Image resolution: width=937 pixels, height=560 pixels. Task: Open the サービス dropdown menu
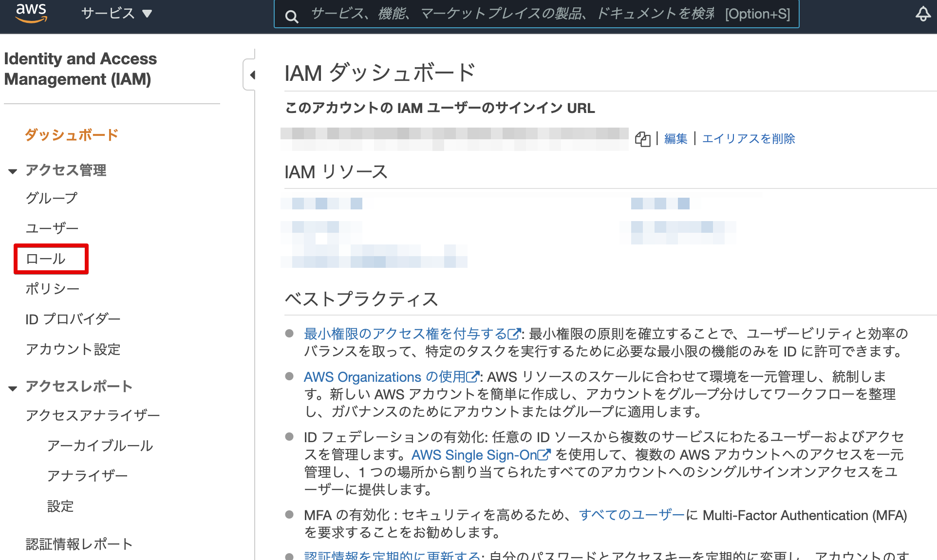pyautogui.click(x=117, y=13)
